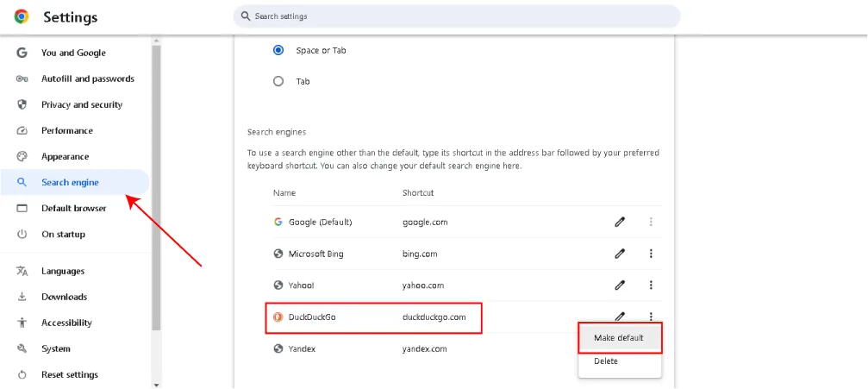This screenshot has height=389, width=868.
Task: Click the Yahoo! engine name
Action: point(302,285)
